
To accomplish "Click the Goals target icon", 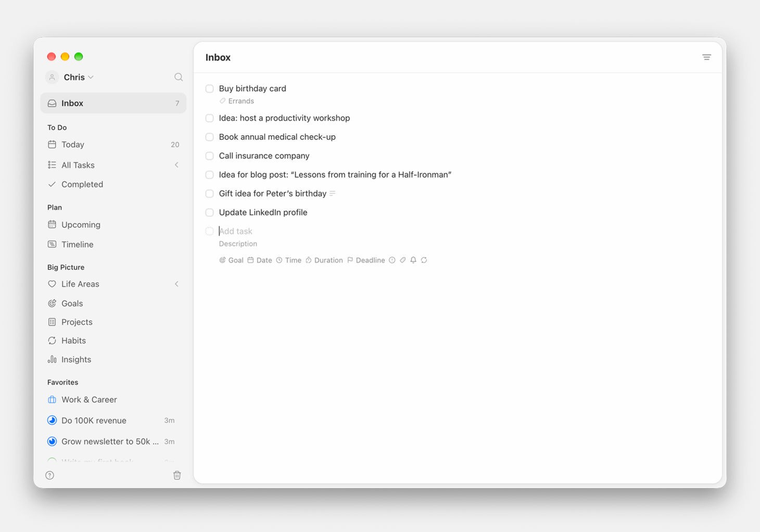I will (52, 303).
